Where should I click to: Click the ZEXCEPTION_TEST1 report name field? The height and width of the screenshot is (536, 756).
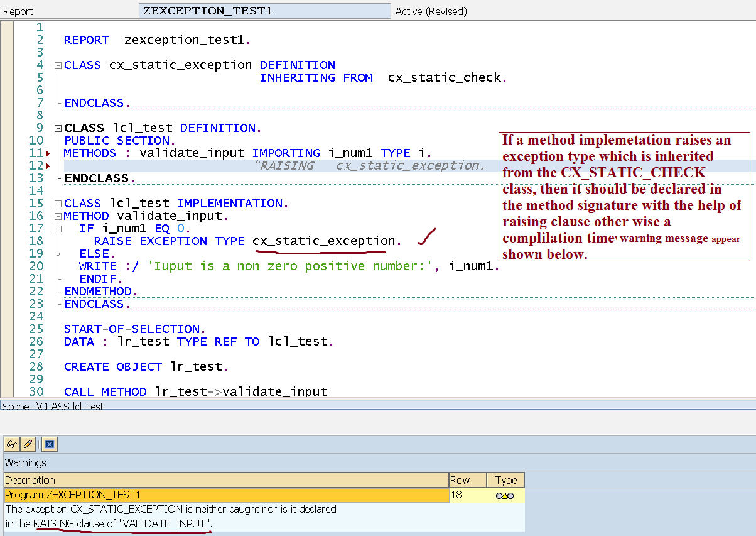(264, 11)
